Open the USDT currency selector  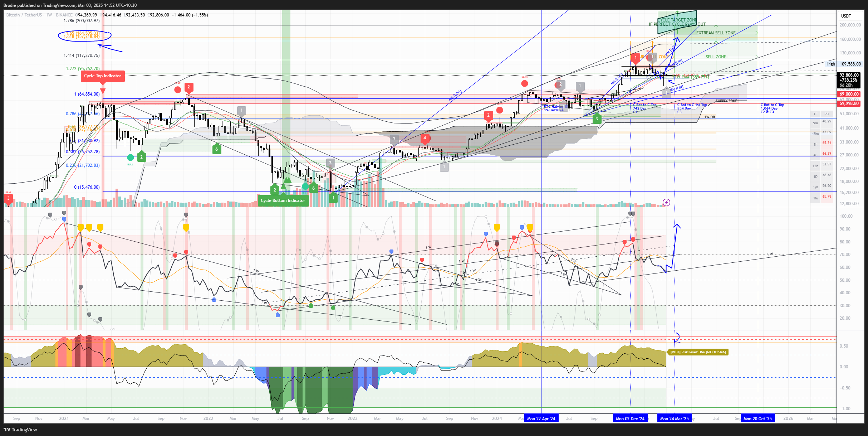click(846, 16)
